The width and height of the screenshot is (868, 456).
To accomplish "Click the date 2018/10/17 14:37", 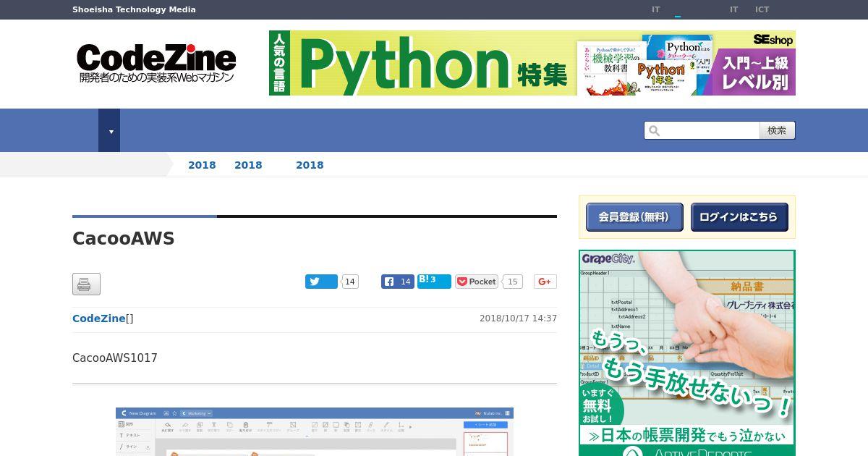I will [518, 318].
